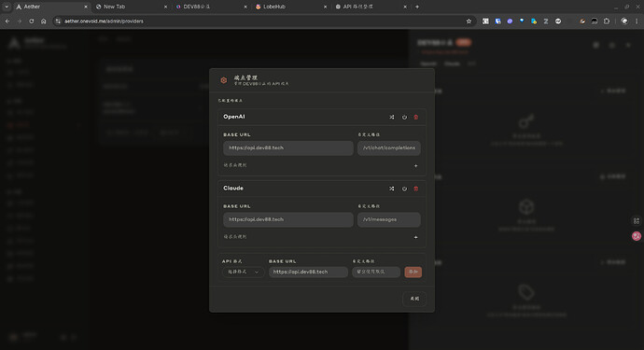The height and width of the screenshot is (350, 644).
Task: Click the Z letter extension icon
Action: tap(546, 21)
